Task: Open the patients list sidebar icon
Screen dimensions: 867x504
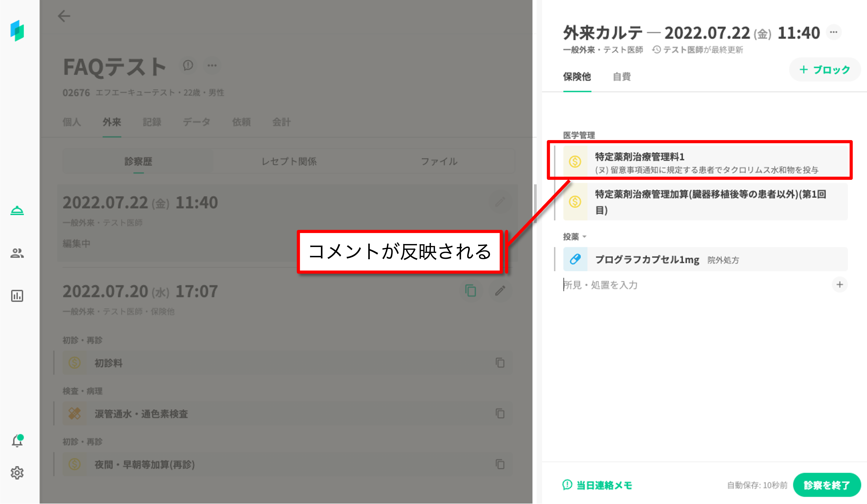Action: 17,253
